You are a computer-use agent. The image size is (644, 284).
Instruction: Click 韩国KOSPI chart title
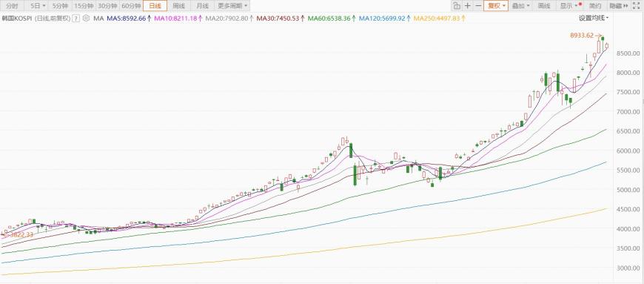click(x=16, y=19)
